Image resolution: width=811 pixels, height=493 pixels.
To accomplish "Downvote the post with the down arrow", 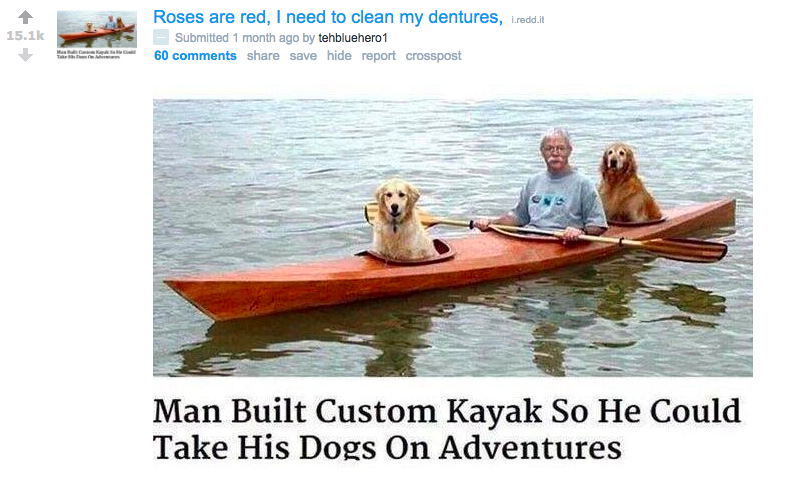I will pos(25,55).
